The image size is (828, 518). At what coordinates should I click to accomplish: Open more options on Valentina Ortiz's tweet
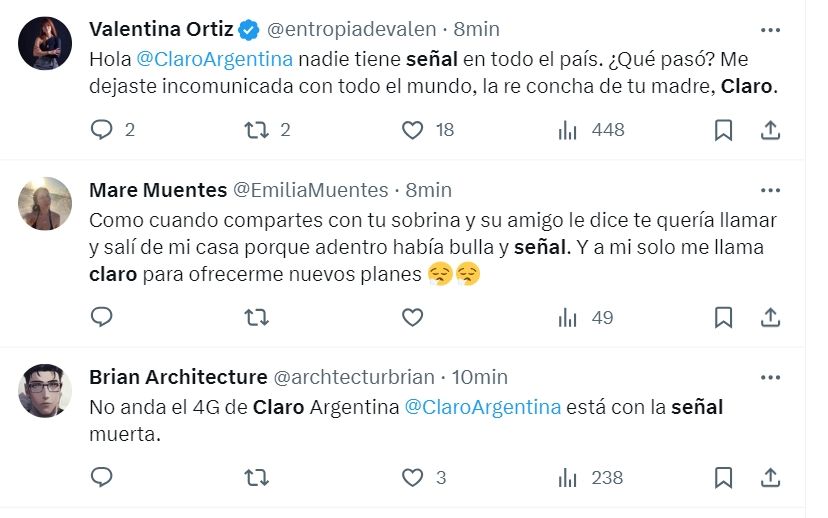pyautogui.click(x=770, y=29)
